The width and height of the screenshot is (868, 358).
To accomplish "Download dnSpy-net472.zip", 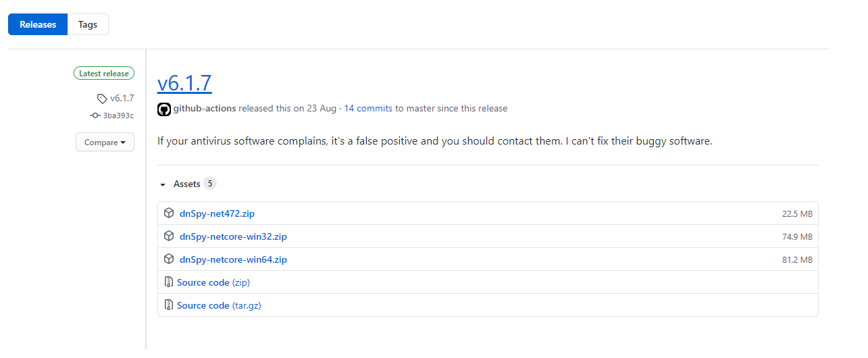I will [217, 213].
